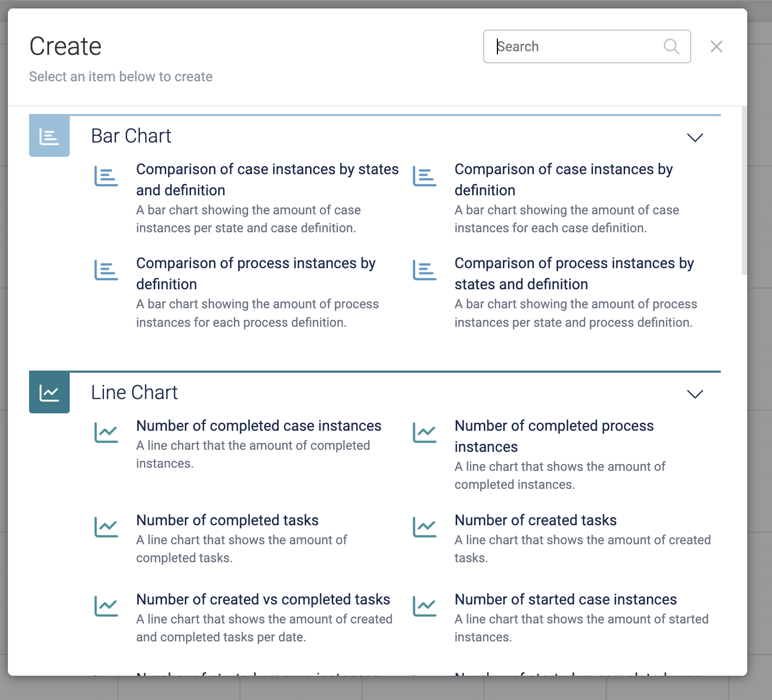Click the magnifier icon in the search box
This screenshot has width=772, height=700.
[671, 46]
